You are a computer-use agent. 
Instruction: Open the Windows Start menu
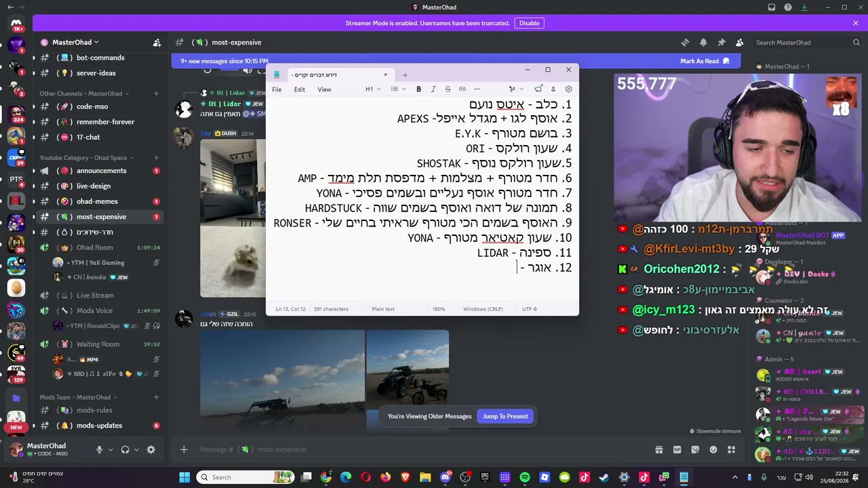tap(184, 477)
